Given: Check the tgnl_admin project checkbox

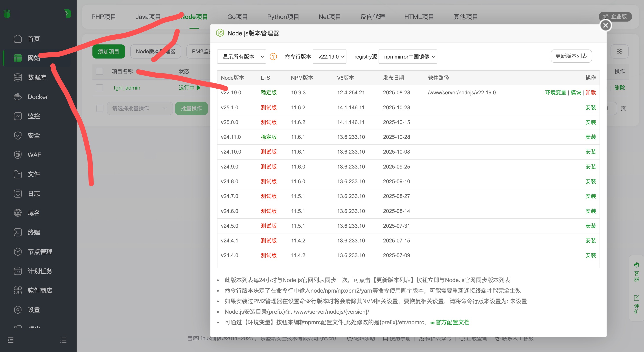Looking at the screenshot, I should 99,88.
